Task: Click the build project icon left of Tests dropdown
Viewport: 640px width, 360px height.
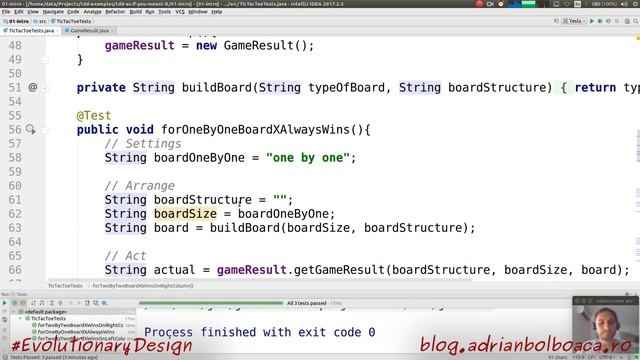Action: (x=556, y=21)
